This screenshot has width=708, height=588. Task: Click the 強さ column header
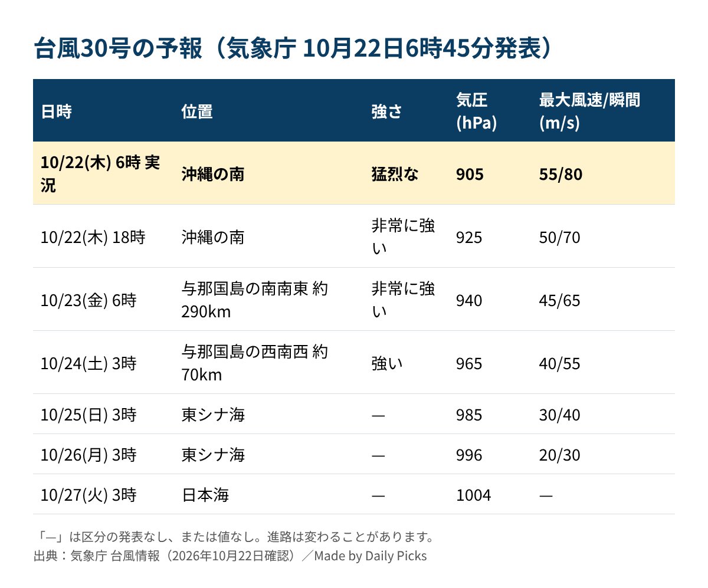[x=387, y=111]
